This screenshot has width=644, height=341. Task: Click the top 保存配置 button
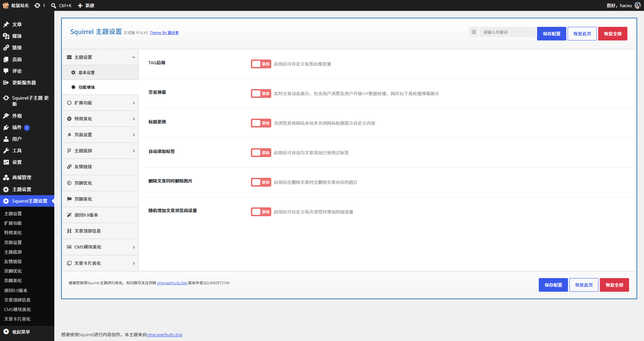click(x=551, y=34)
